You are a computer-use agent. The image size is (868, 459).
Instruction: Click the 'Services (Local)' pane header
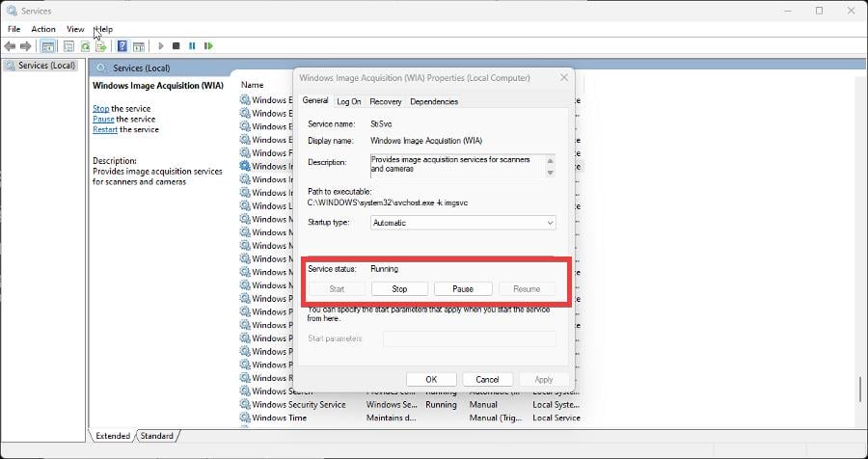141,67
